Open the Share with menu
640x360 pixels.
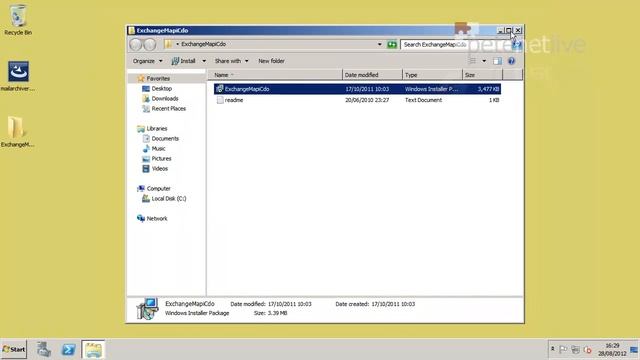pyautogui.click(x=231, y=61)
